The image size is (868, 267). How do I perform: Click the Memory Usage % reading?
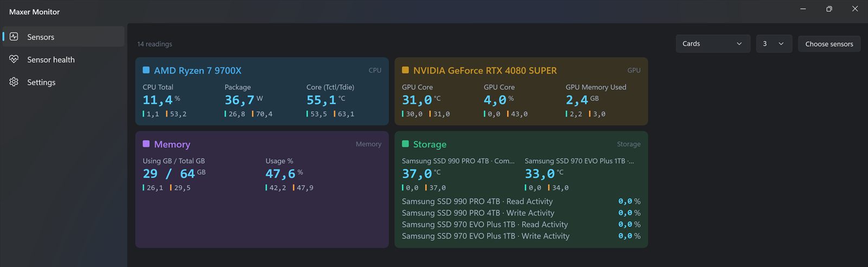(x=284, y=174)
